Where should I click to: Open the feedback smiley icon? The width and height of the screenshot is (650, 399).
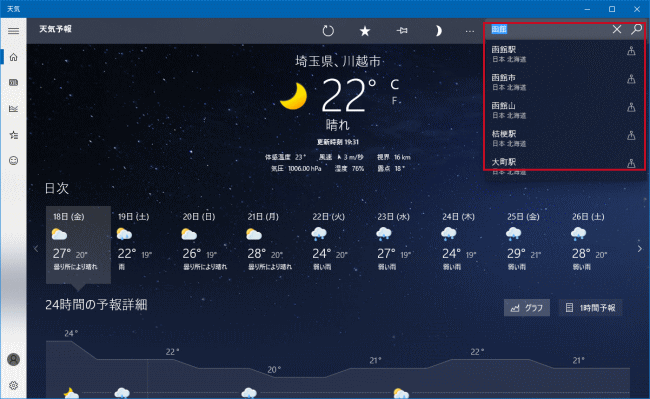tap(13, 160)
